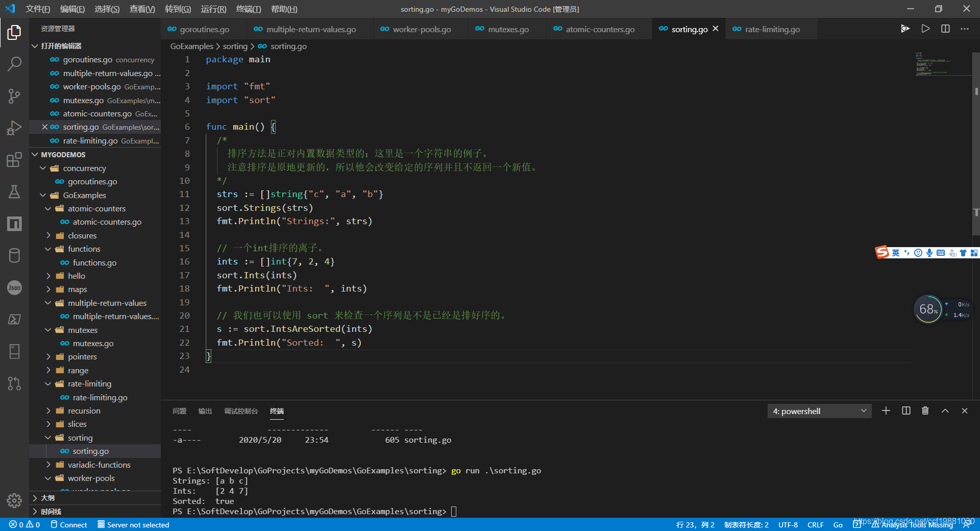The image size is (980, 531).
Task: Close sorting.go in open editors list
Action: click(x=44, y=127)
